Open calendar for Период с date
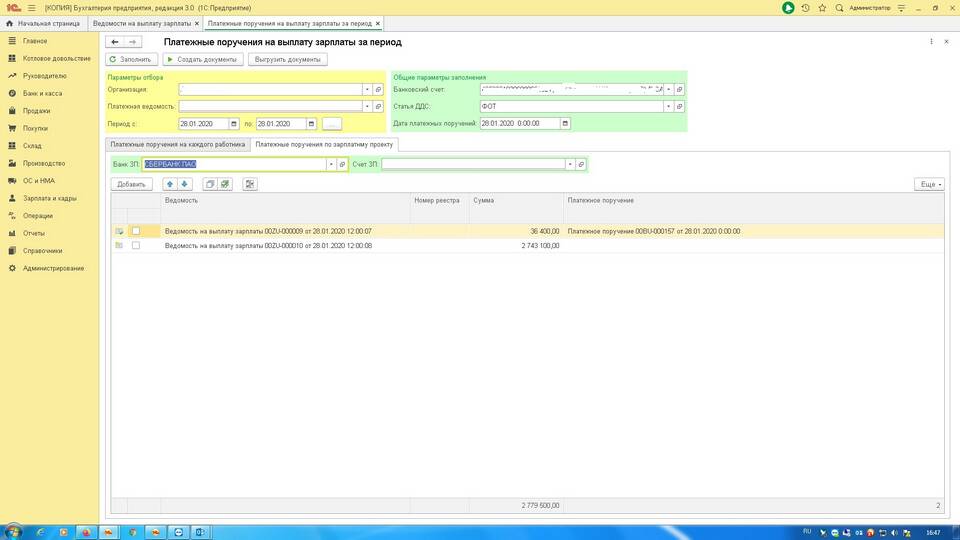 point(233,124)
